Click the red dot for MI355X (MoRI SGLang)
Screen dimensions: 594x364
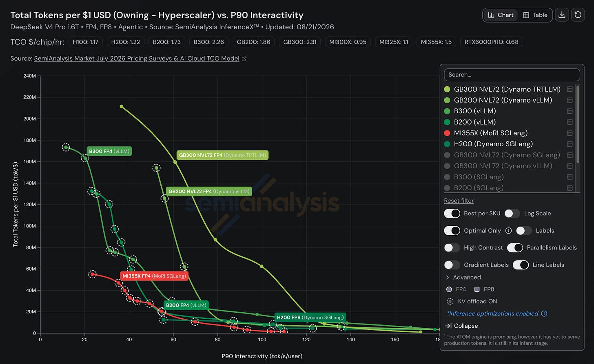[447, 133]
